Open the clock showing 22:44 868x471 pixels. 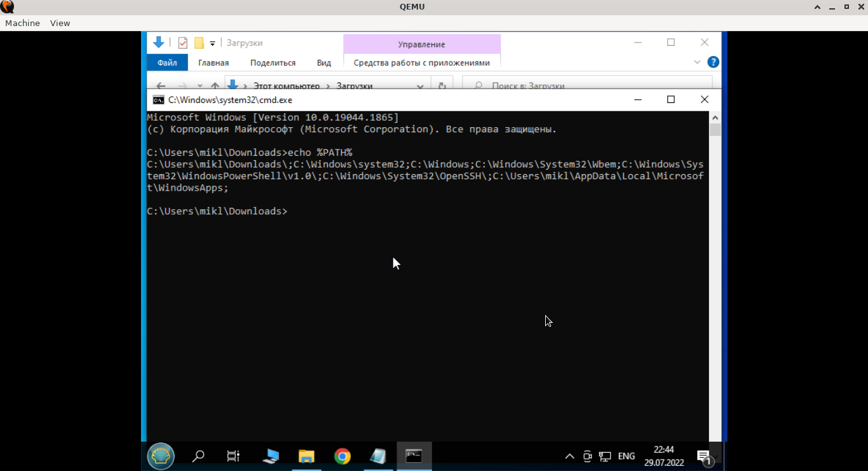click(664, 456)
